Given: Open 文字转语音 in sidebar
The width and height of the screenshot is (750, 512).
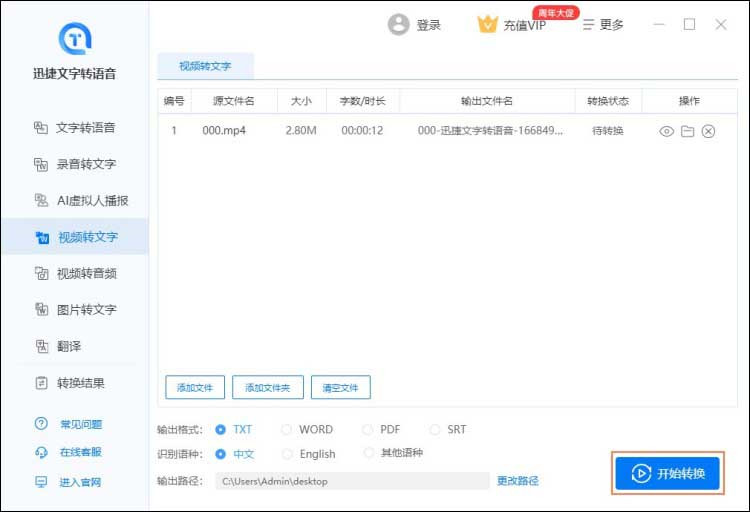Looking at the screenshot, I should click(x=75, y=128).
